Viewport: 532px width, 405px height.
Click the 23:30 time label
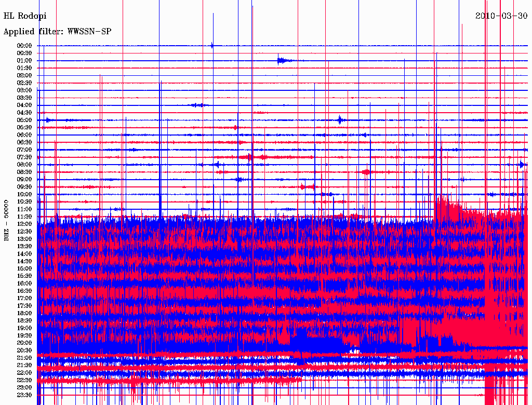[24, 395]
